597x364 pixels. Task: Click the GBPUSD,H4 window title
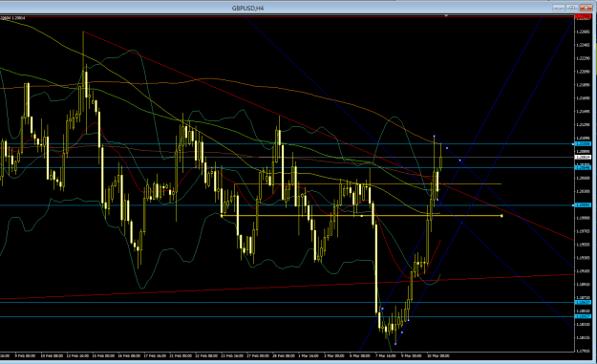pos(247,8)
